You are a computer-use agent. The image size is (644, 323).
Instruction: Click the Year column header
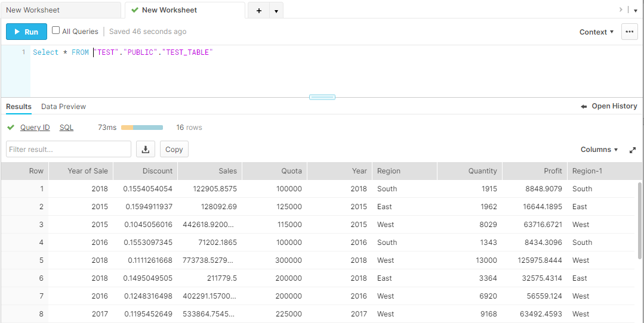tap(340, 171)
